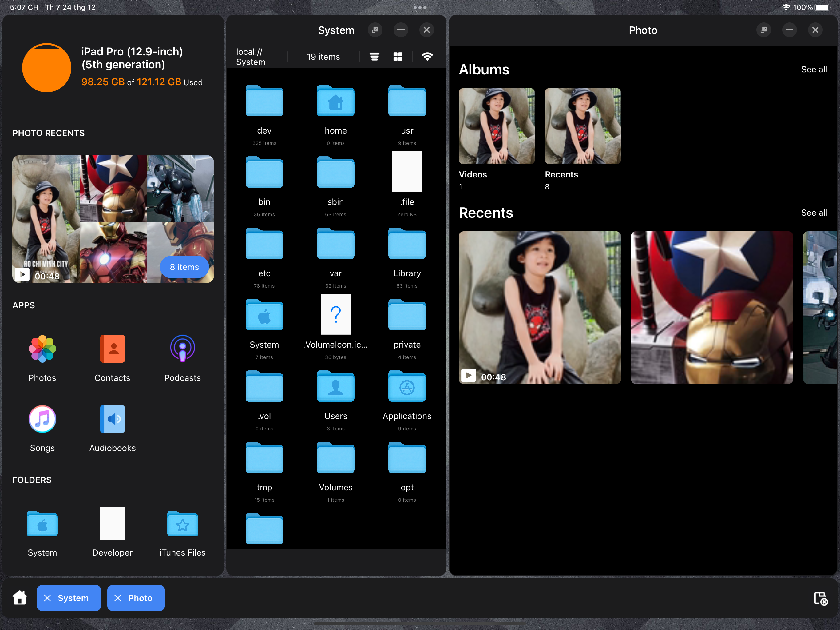This screenshot has height=630, width=840.
Task: Open the Captain America shield photo in Recents
Action: (712, 307)
